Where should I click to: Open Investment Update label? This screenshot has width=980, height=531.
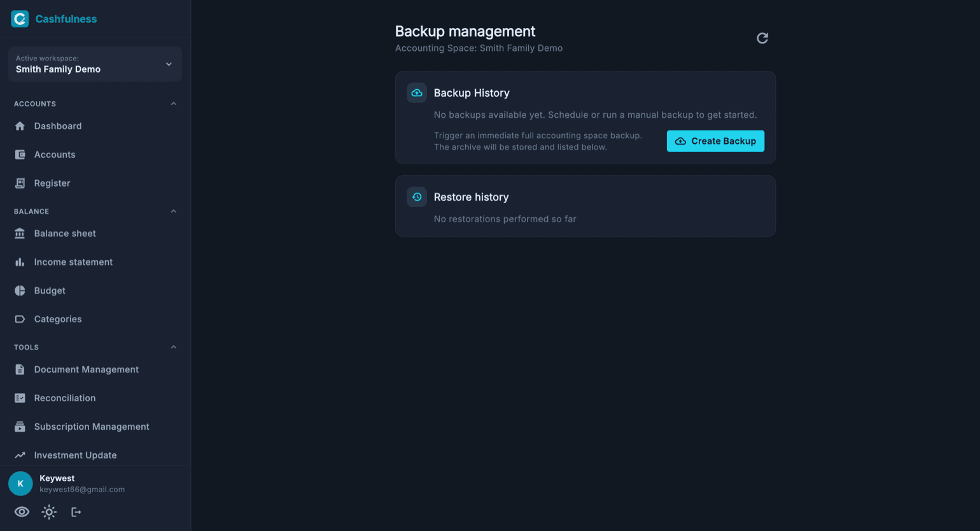(x=76, y=455)
